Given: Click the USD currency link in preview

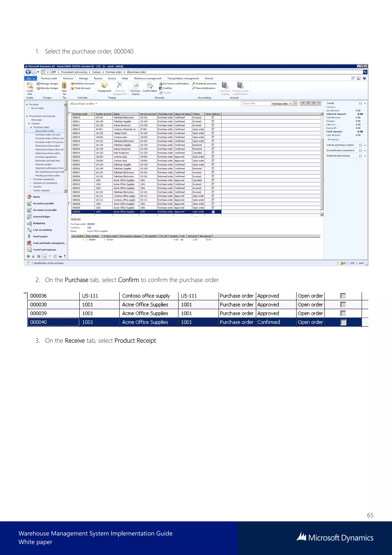Looking at the screenshot, I should coord(89,228).
